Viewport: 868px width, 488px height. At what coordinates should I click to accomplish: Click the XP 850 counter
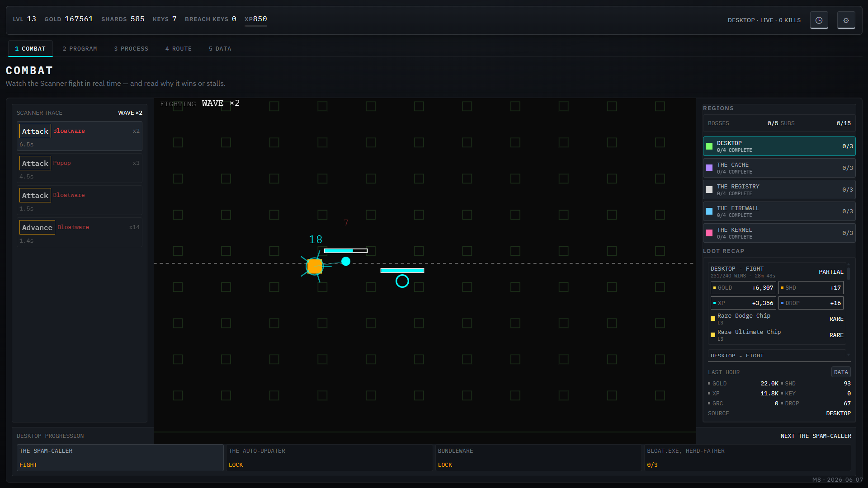256,19
